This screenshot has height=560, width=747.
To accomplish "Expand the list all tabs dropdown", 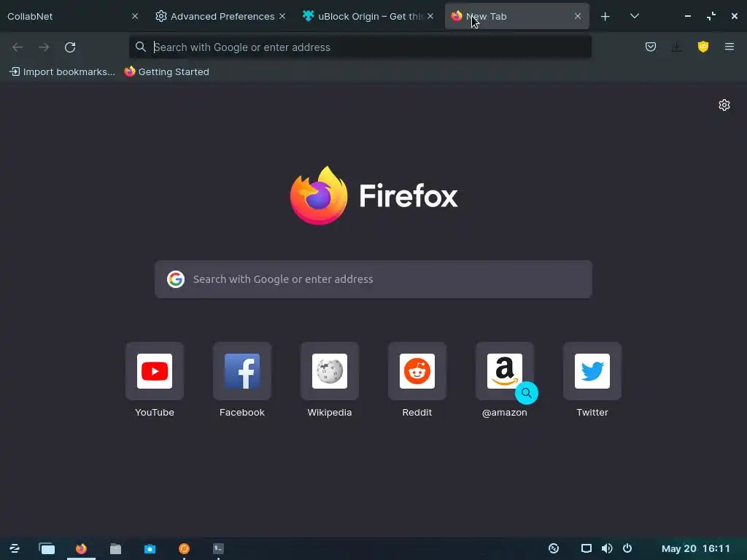I will coord(634,16).
